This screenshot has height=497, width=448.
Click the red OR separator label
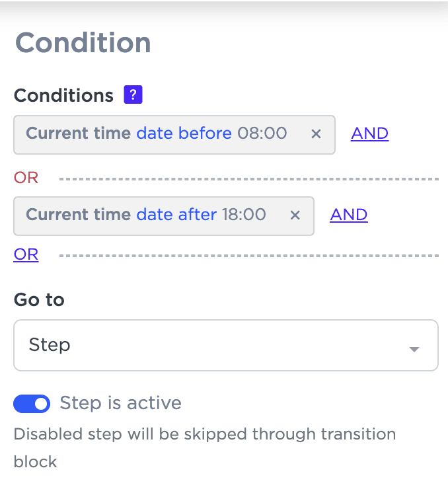coord(26,178)
